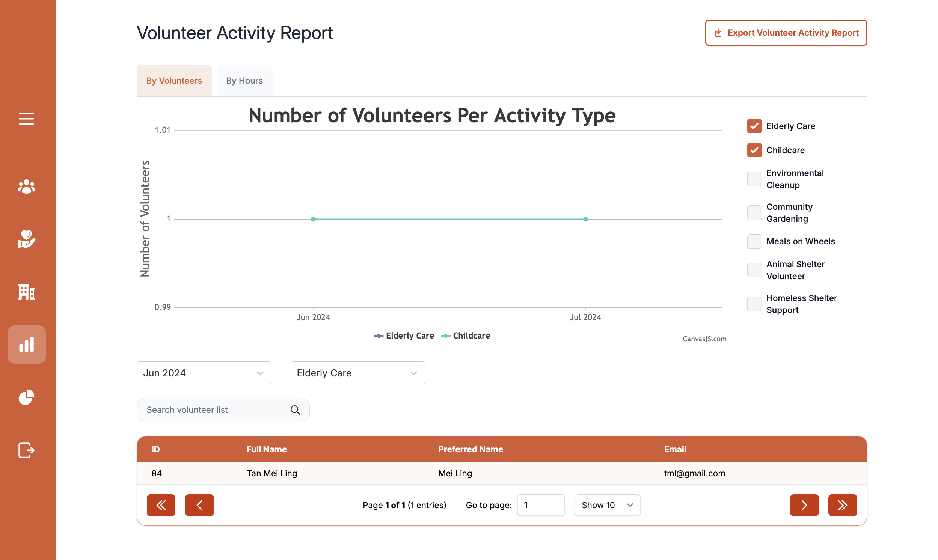The image size is (938, 560).
Task: Expand the Elderly Care activity dropdown
Action: (x=414, y=373)
